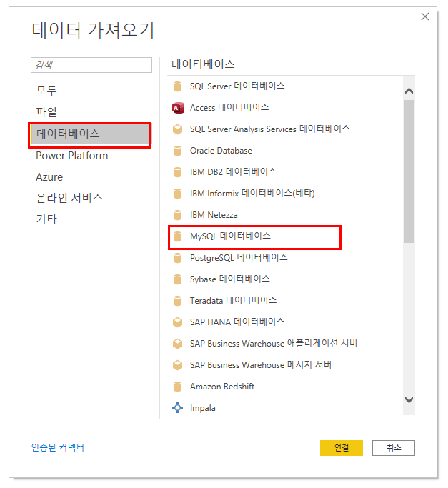
Task: Click the Sybase database icon
Action: coord(177,279)
